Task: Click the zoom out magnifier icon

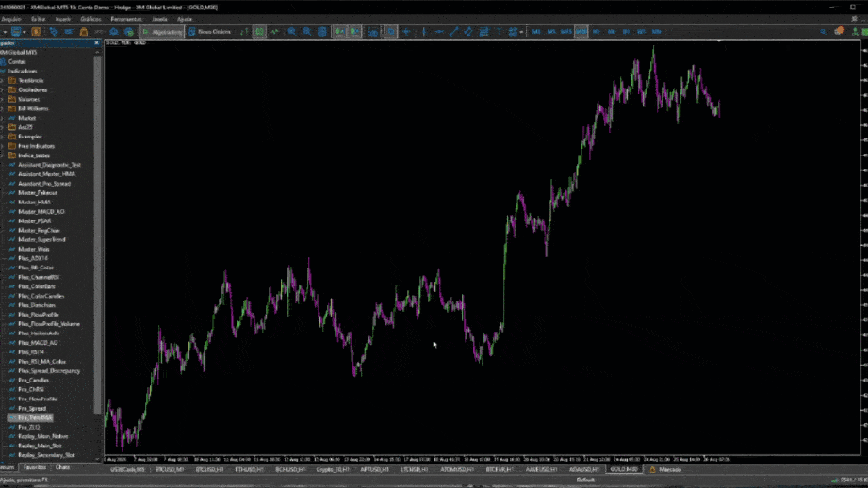Action: 306,32
